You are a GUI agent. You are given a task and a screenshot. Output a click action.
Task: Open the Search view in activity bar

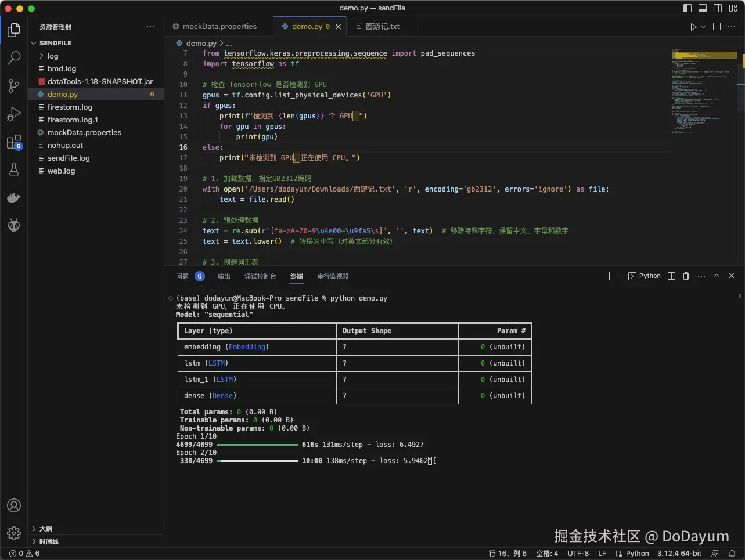pyautogui.click(x=14, y=57)
